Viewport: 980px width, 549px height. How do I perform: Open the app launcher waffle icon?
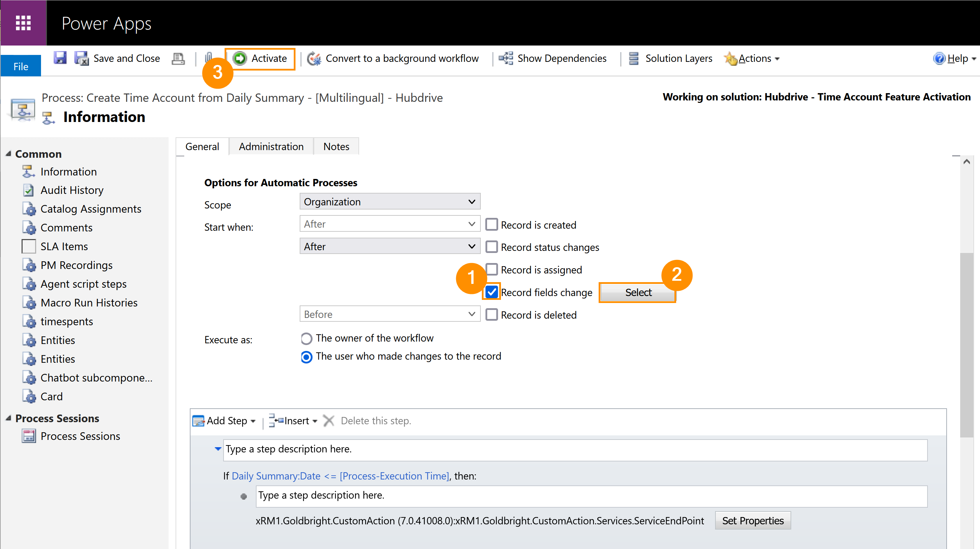point(23,23)
